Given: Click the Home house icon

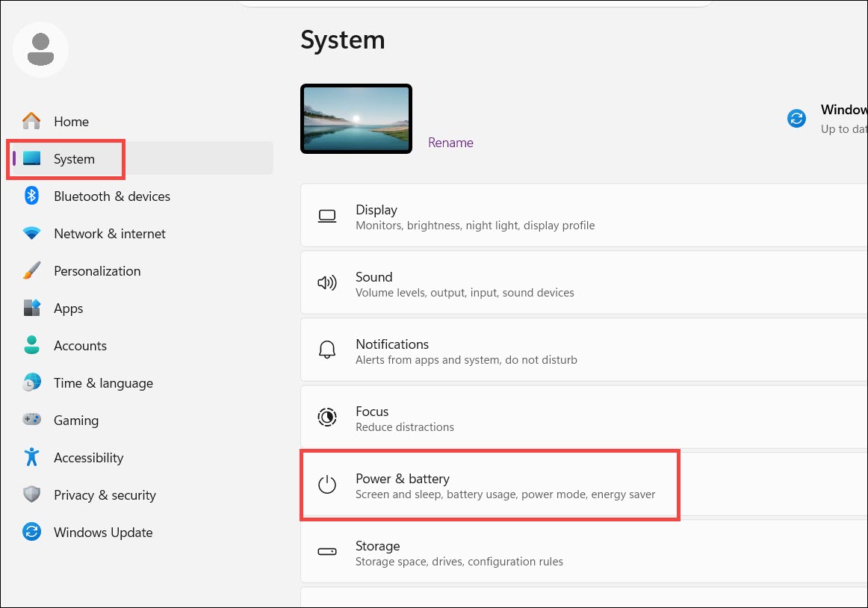Looking at the screenshot, I should pos(31,121).
